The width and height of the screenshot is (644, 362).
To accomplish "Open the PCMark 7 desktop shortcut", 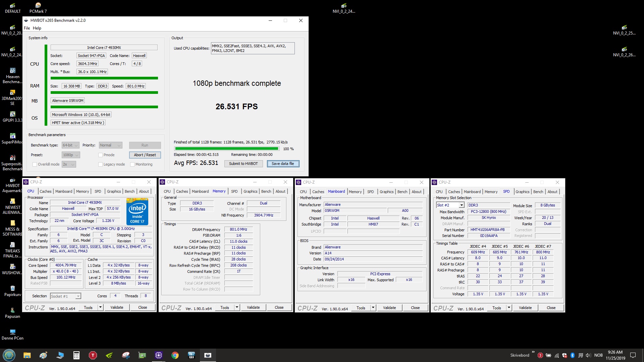I will tap(38, 8).
